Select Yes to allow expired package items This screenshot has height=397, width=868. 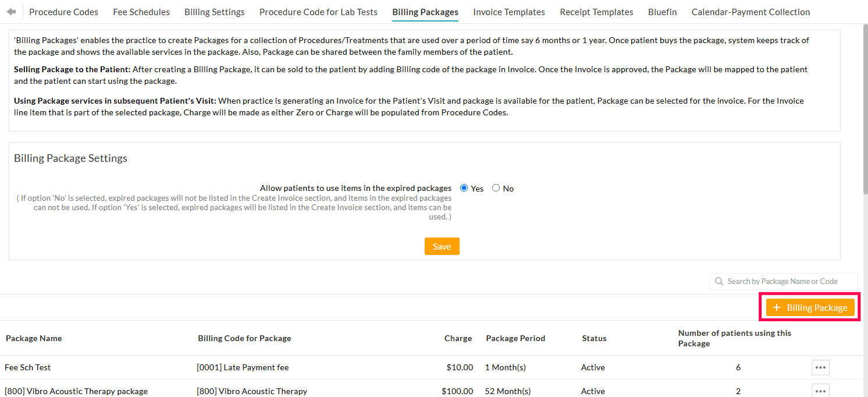(x=464, y=187)
